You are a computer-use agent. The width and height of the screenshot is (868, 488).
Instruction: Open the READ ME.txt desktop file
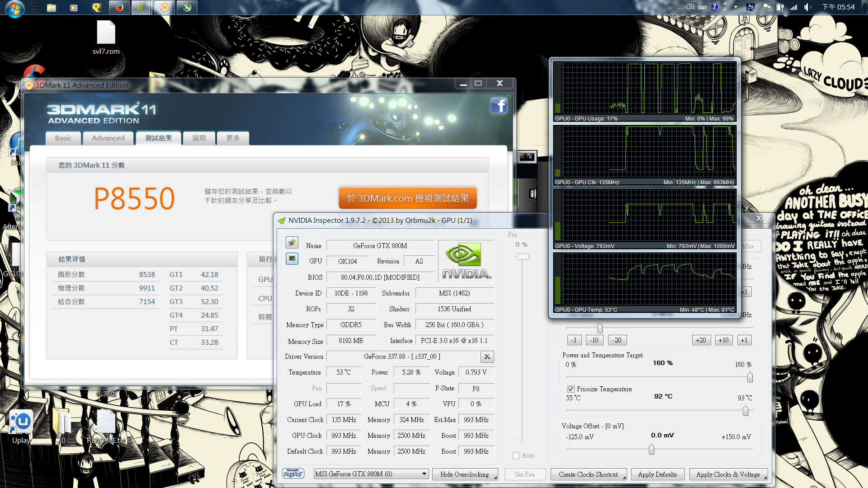click(107, 427)
